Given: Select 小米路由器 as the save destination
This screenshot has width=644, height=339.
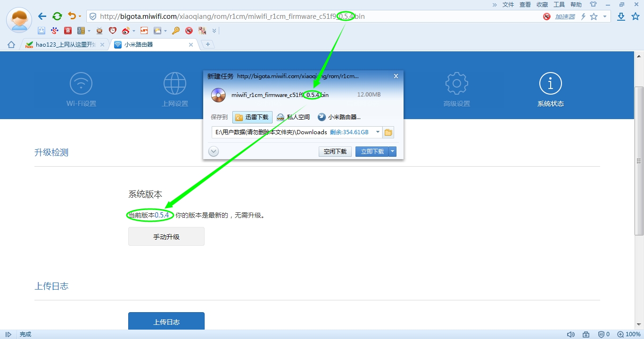Looking at the screenshot, I should click(341, 117).
